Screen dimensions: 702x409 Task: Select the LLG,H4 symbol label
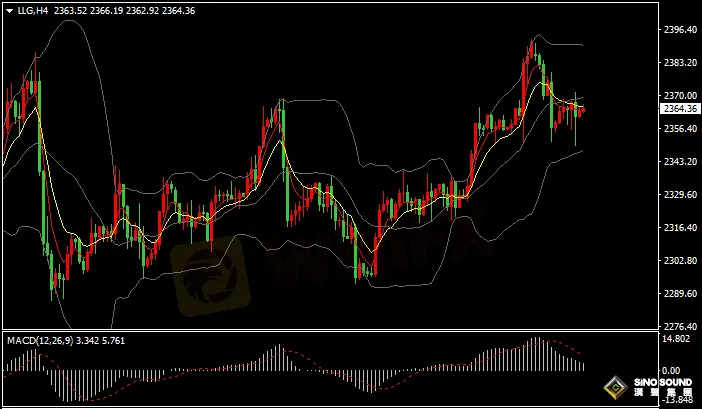[33, 11]
